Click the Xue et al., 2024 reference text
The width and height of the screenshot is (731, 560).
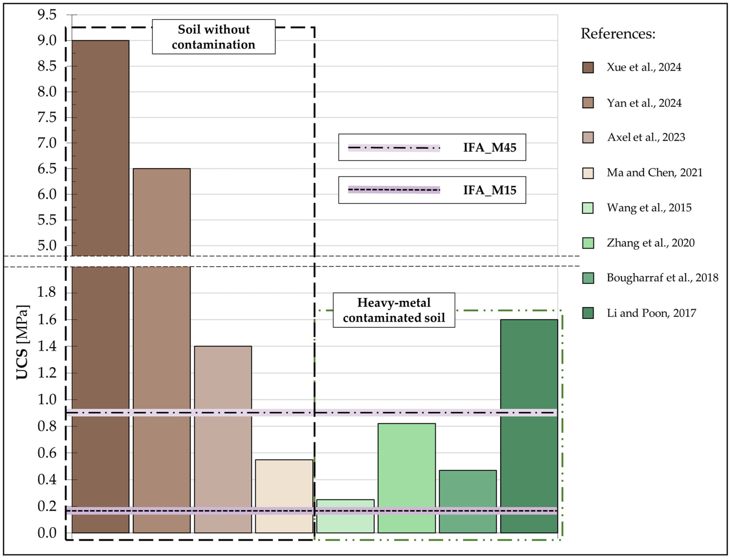point(644,67)
